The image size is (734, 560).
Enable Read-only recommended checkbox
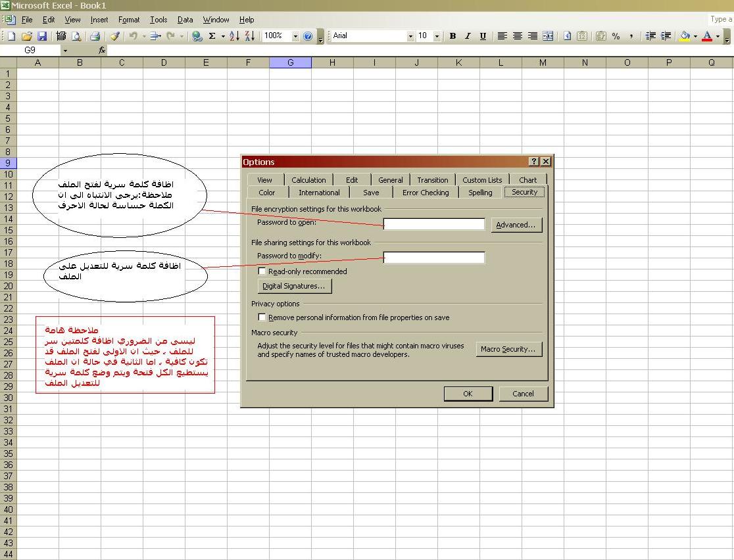coord(262,271)
